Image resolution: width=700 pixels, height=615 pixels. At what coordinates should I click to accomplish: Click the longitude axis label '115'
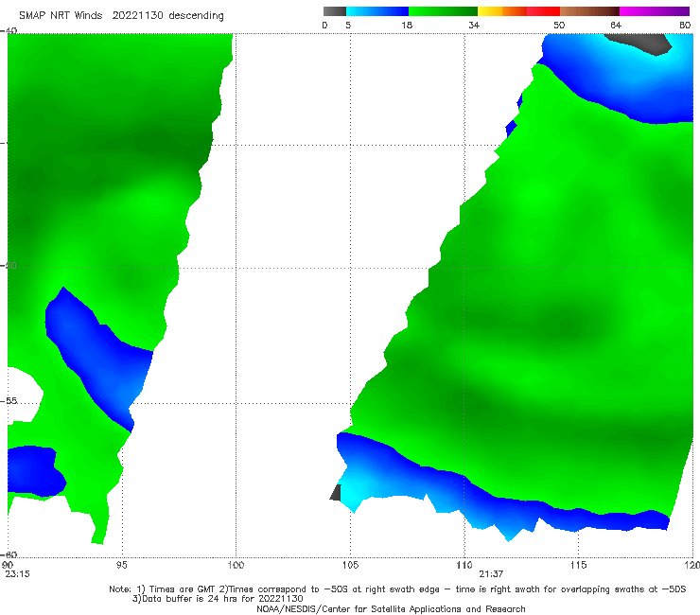click(x=579, y=566)
